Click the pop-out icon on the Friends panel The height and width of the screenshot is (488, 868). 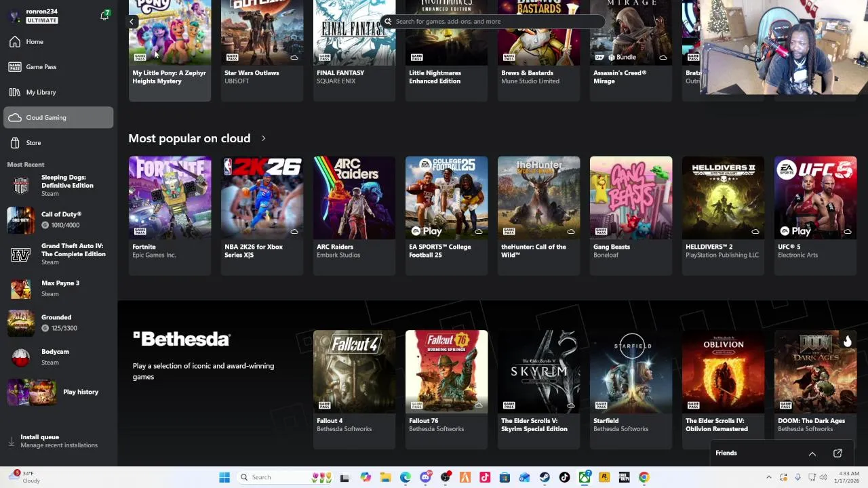[837, 453]
